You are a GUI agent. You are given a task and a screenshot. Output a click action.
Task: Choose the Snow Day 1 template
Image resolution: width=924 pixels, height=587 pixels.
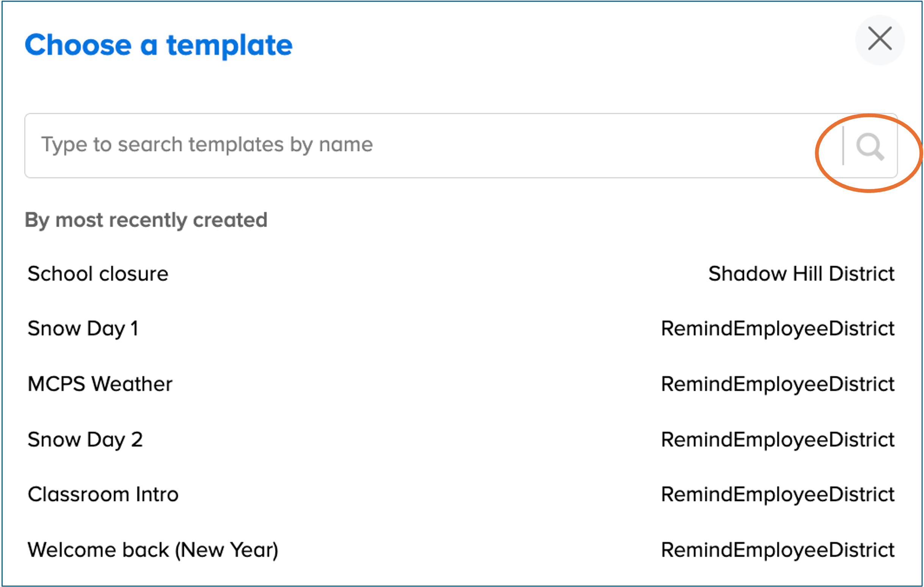click(83, 329)
